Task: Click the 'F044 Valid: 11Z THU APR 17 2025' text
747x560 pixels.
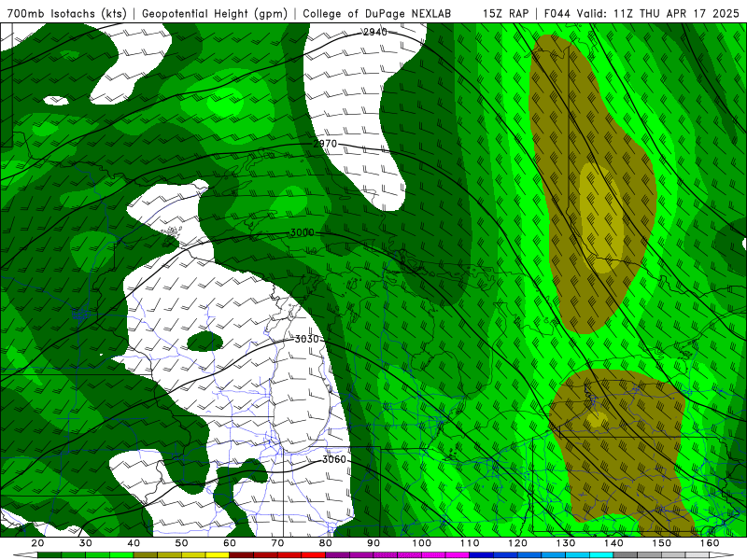Action: pos(641,13)
